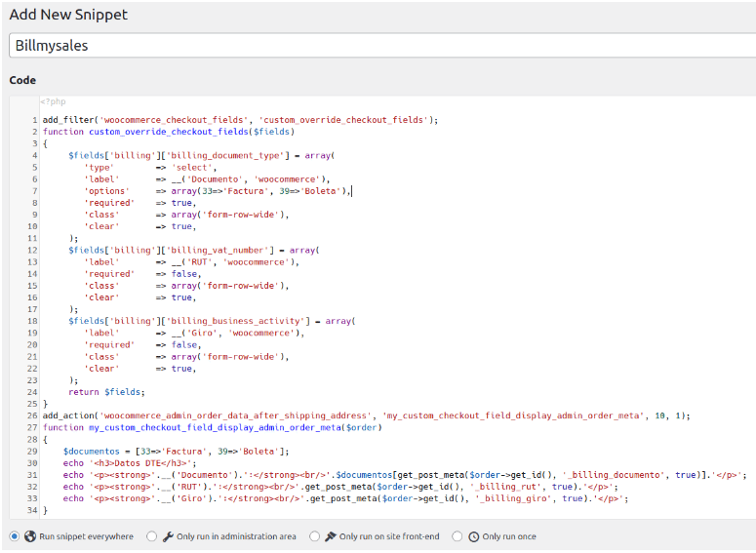Click line number 2 in the code gutter
756x553 pixels.
[x=34, y=132]
